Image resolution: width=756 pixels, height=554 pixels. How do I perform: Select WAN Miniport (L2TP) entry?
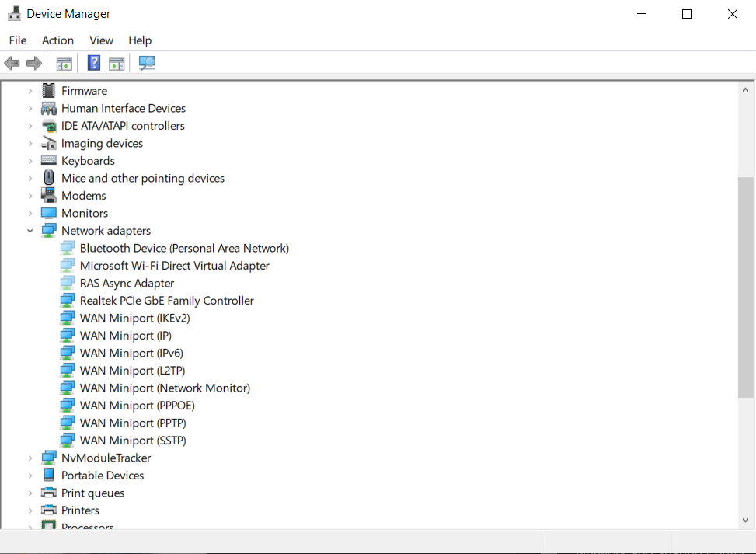[x=133, y=371]
